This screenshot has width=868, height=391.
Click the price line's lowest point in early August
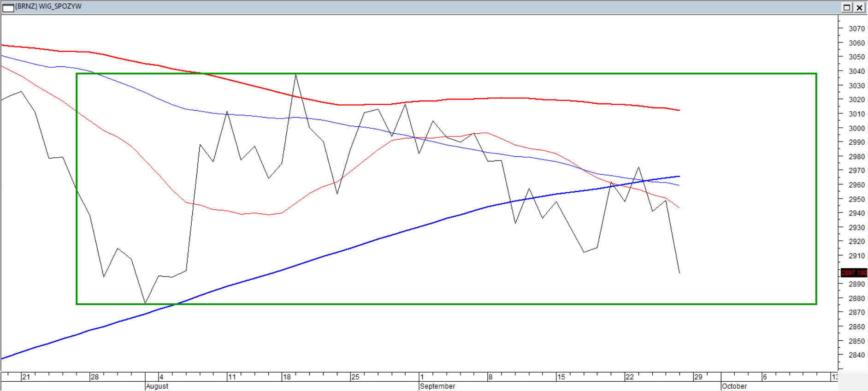click(145, 303)
